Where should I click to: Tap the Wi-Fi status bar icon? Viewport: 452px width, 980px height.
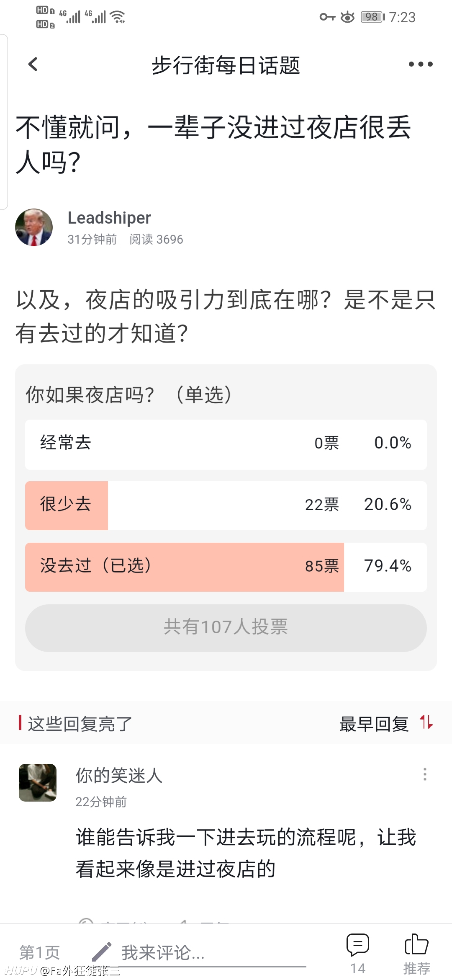coord(118,17)
